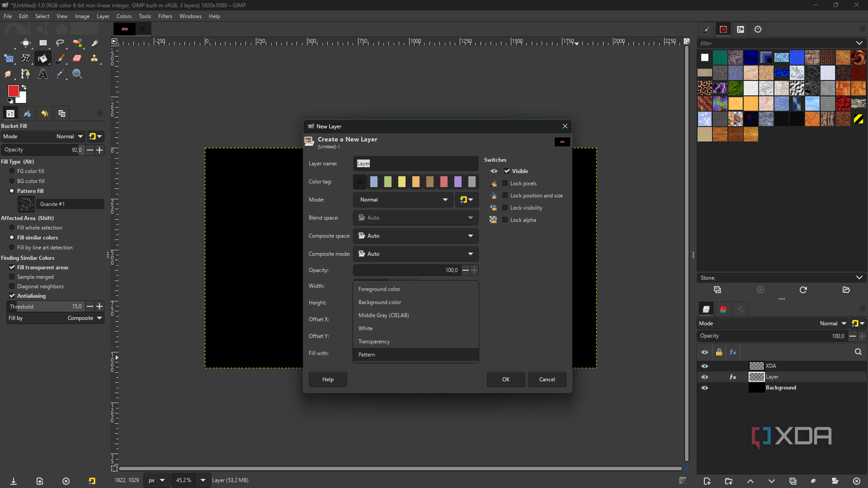Select FG color fill radio button
Screen dimensions: 868x488
click(x=12, y=171)
